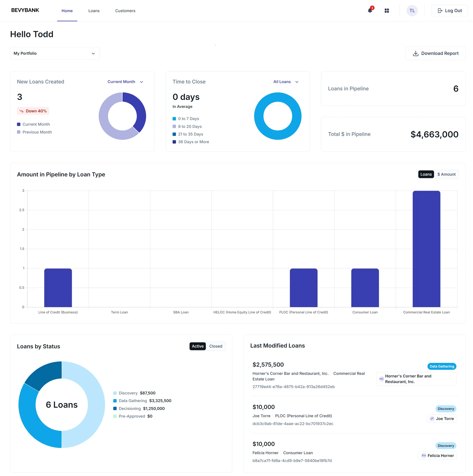Go to the Loans tab
473x476 pixels.
94,11
